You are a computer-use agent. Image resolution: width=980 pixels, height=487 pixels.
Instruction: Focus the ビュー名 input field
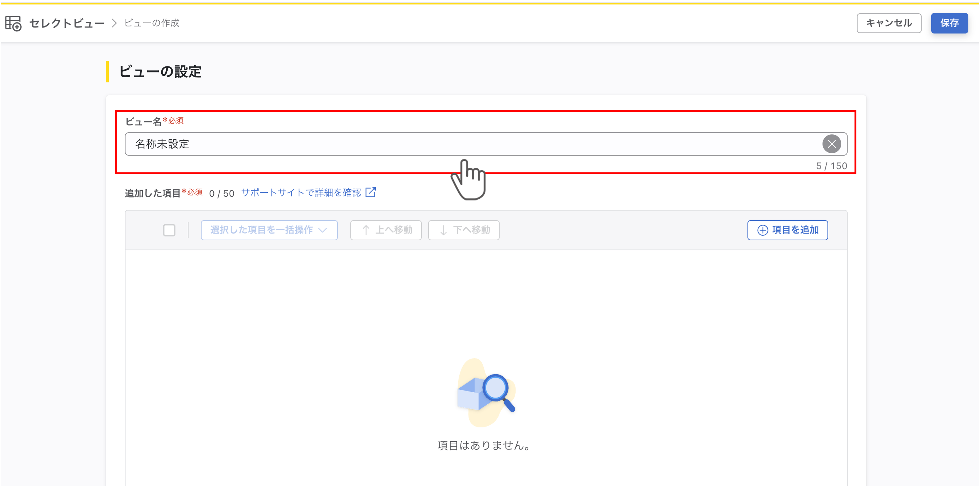click(486, 144)
